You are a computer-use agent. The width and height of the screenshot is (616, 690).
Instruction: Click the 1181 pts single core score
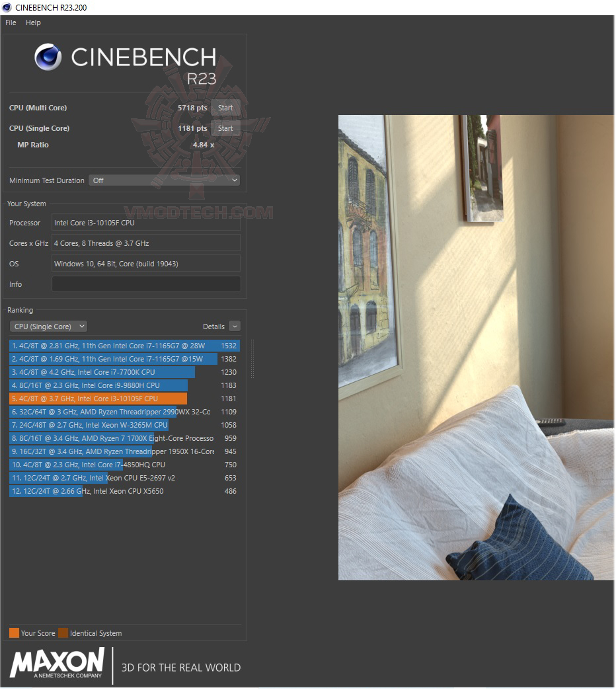point(192,128)
